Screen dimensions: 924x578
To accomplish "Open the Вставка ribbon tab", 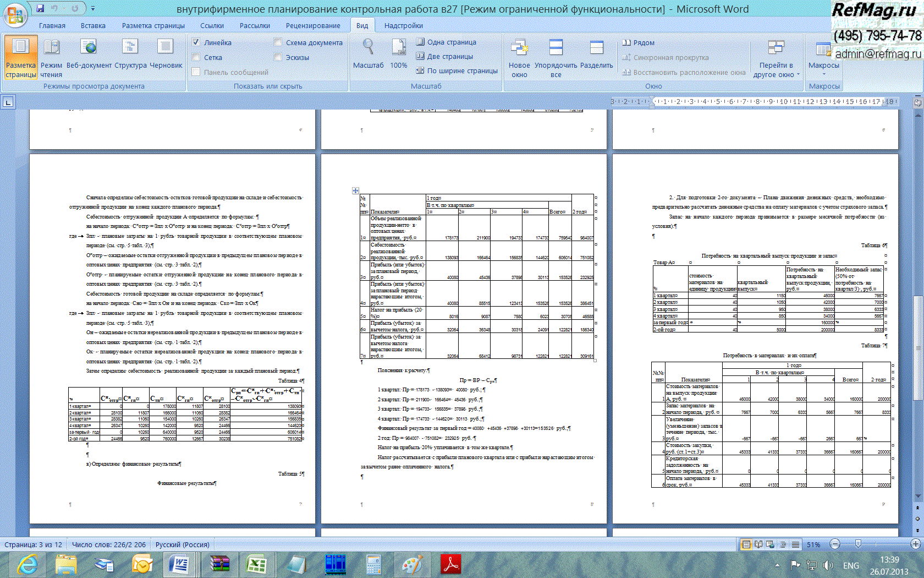I will 93,25.
